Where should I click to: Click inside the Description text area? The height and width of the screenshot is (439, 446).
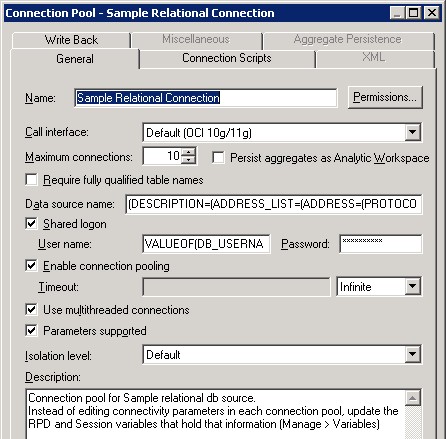(x=216, y=414)
